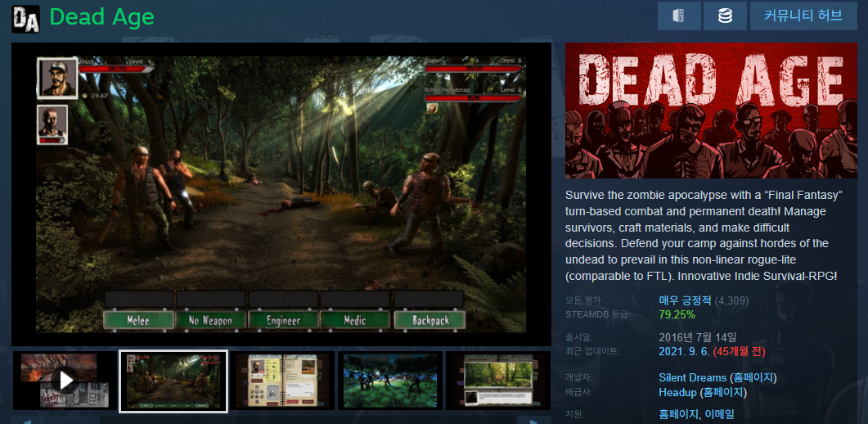The height and width of the screenshot is (424, 868).
Task: Click the Backpack button in the screenshot
Action: (429, 319)
